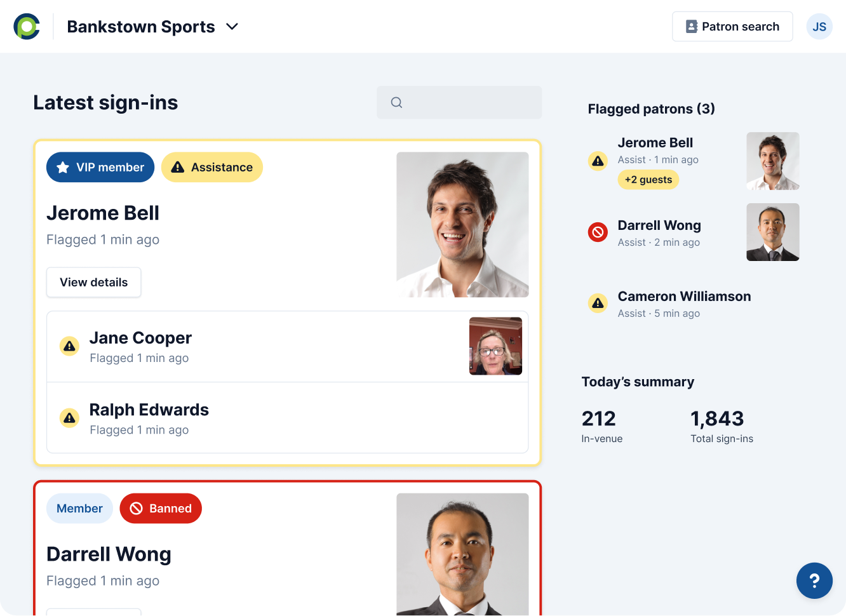Image resolution: width=846 pixels, height=616 pixels.
Task: Select the red Banned tag
Action: [x=161, y=509]
